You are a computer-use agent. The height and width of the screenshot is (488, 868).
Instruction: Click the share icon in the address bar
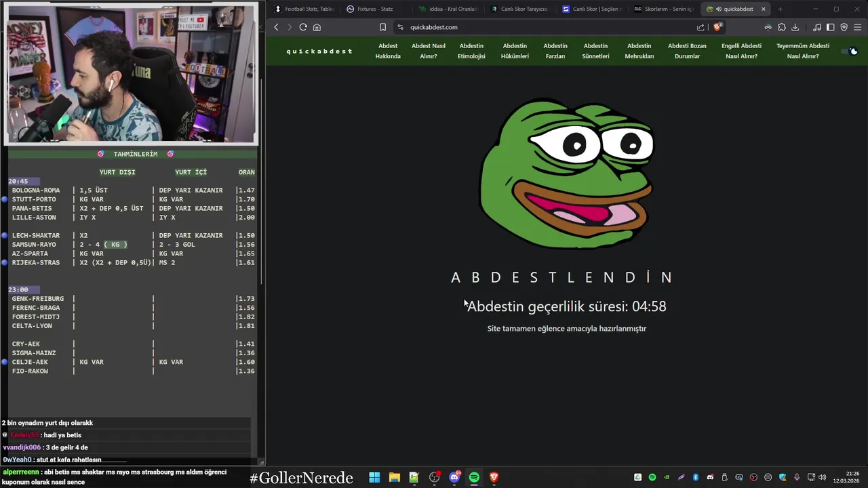(701, 27)
